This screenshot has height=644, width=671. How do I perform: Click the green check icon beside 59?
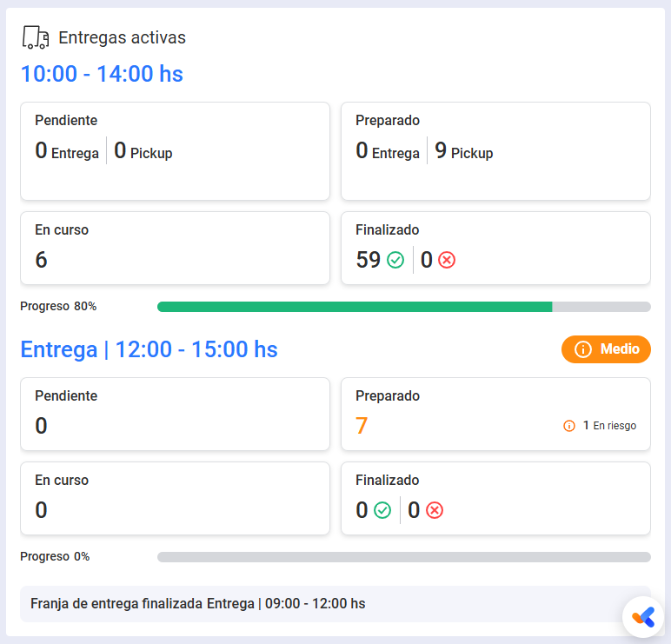click(395, 260)
